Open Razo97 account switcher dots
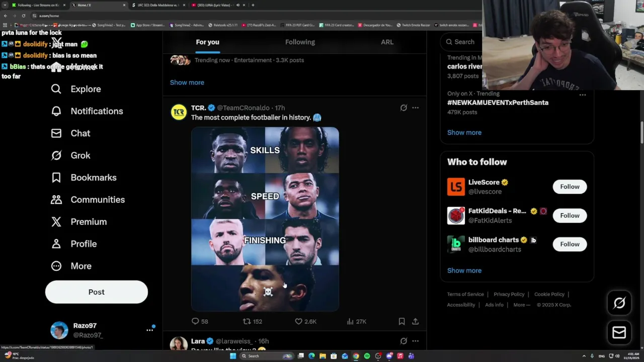 (149, 330)
